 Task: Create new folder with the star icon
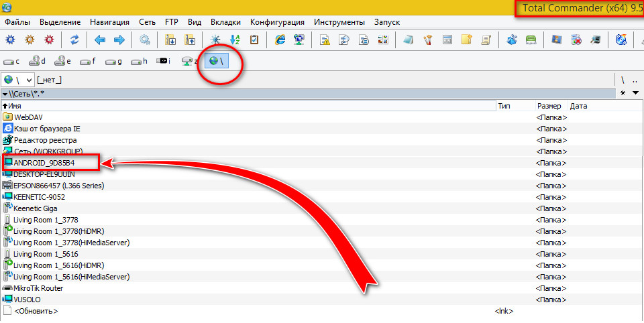tap(467, 40)
